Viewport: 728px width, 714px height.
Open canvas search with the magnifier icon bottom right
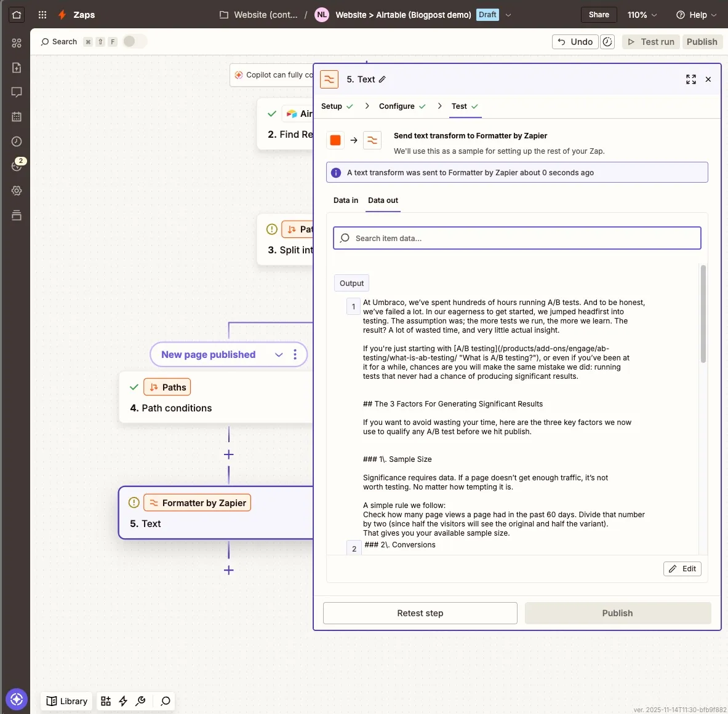coord(165,701)
